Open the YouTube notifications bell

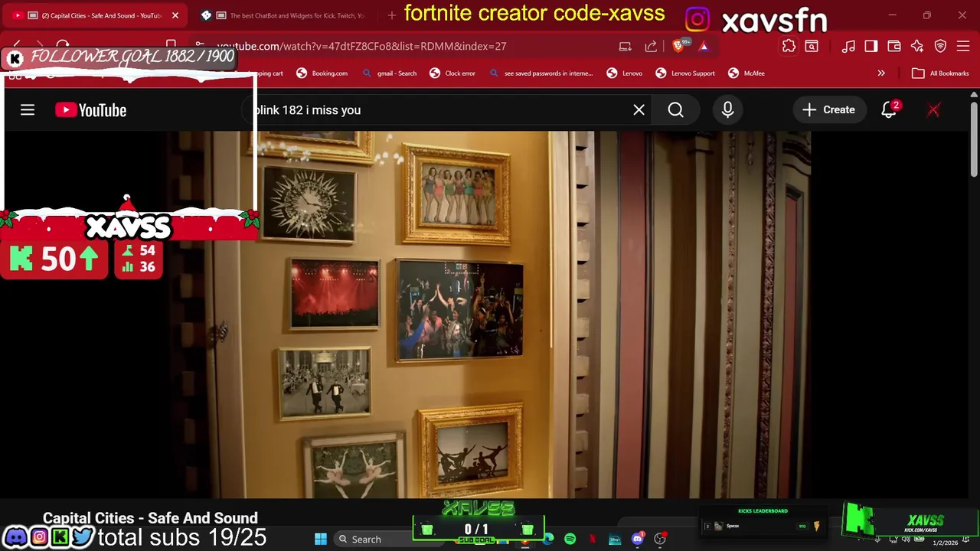tap(889, 110)
